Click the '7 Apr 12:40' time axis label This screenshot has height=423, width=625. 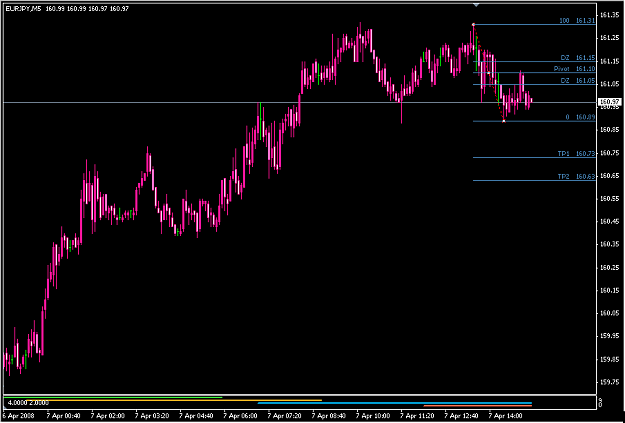pos(462,416)
